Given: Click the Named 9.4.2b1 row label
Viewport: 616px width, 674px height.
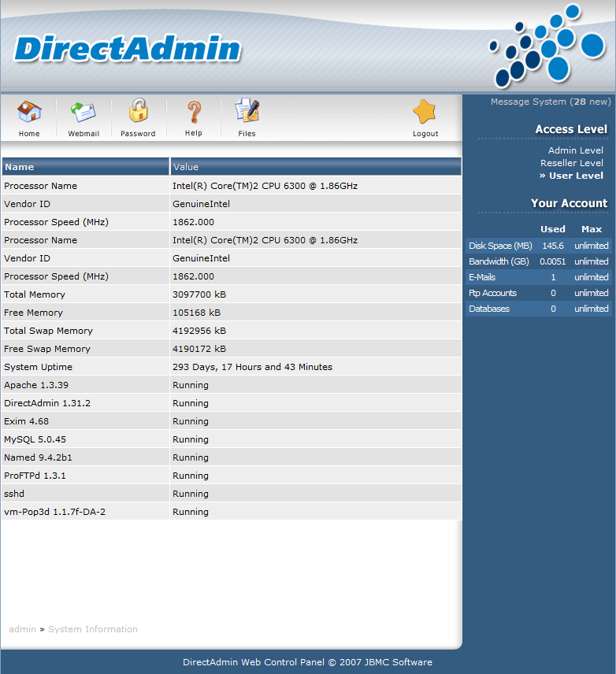Looking at the screenshot, I should point(39,457).
